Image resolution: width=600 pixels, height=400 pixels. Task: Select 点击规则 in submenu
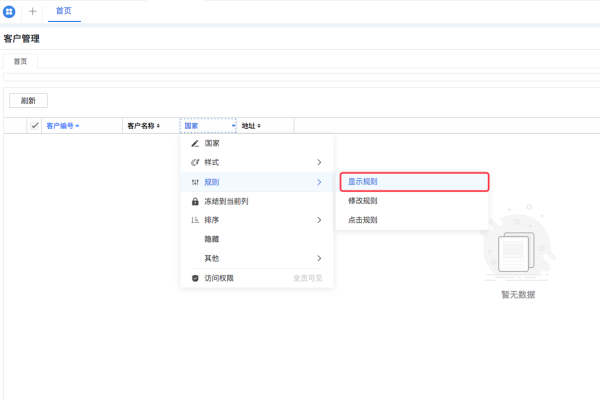click(x=412, y=220)
